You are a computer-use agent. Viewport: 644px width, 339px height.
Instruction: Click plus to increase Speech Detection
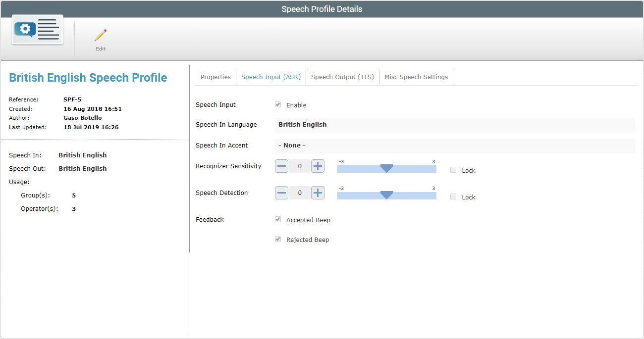pyautogui.click(x=318, y=193)
